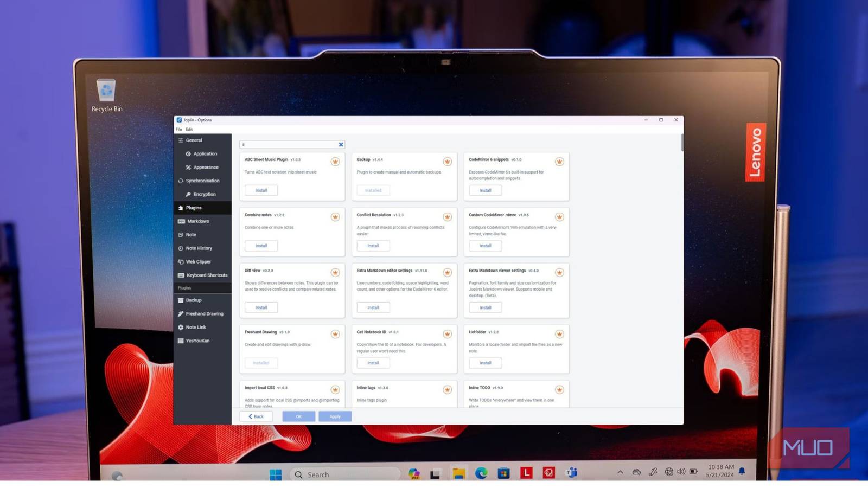Open the YesYouKan plugin settings
Image resolution: width=868 pixels, height=488 pixels.
[197, 341]
